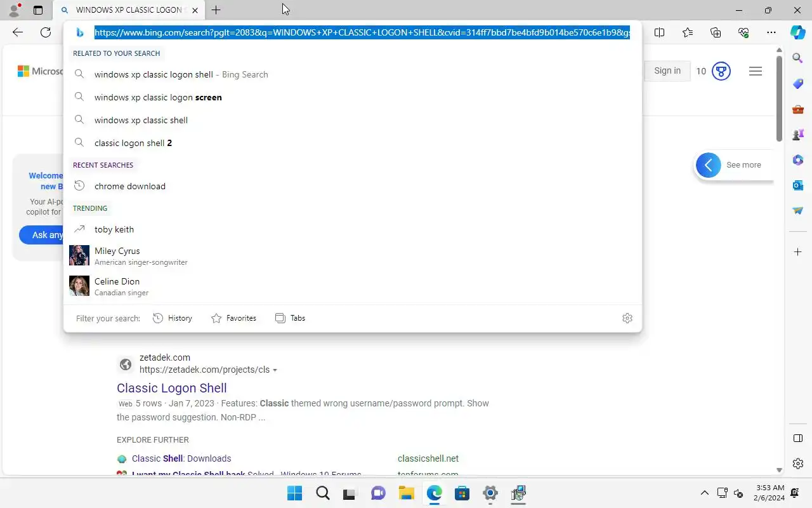812x508 pixels.
Task: Select suggestion windows xp classic shell
Action: point(352,120)
